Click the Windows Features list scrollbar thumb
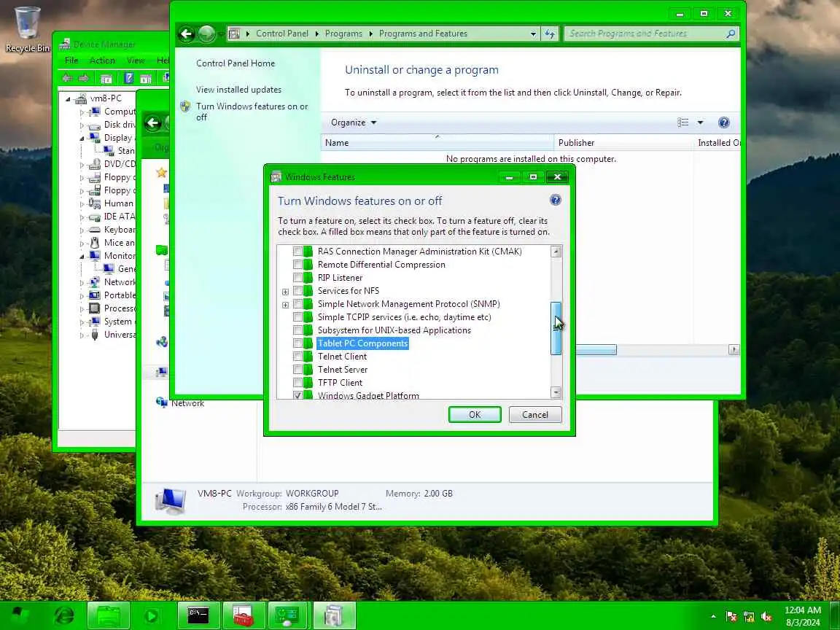840x630 pixels. 556,328
